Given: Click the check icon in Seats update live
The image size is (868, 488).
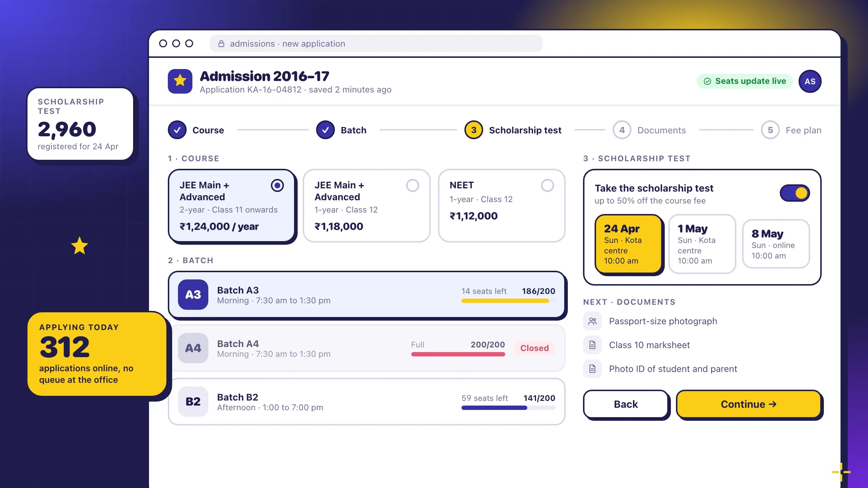Looking at the screenshot, I should [x=707, y=81].
